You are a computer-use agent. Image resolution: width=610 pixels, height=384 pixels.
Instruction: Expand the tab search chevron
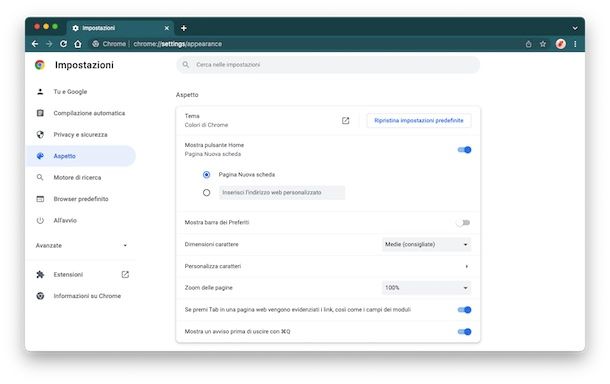click(x=575, y=28)
